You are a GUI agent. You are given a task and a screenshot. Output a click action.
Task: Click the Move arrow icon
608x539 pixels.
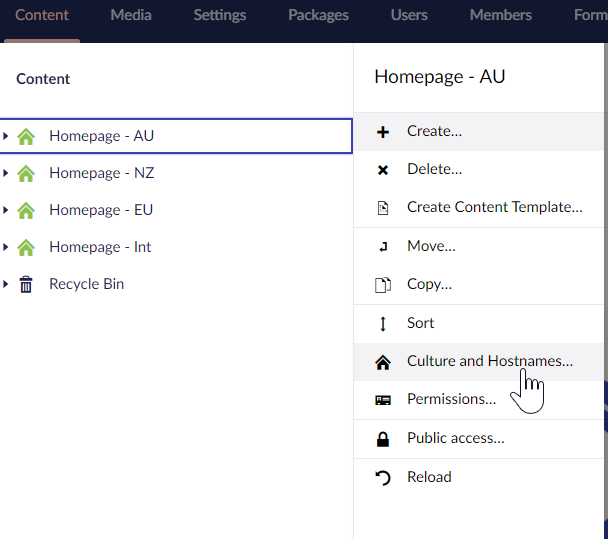point(383,247)
